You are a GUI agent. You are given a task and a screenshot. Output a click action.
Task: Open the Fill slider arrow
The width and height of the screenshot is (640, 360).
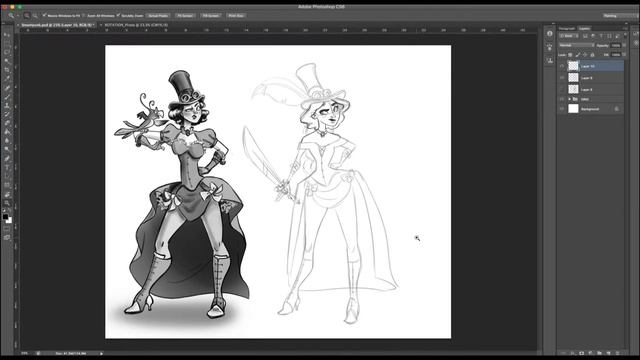(x=624, y=54)
